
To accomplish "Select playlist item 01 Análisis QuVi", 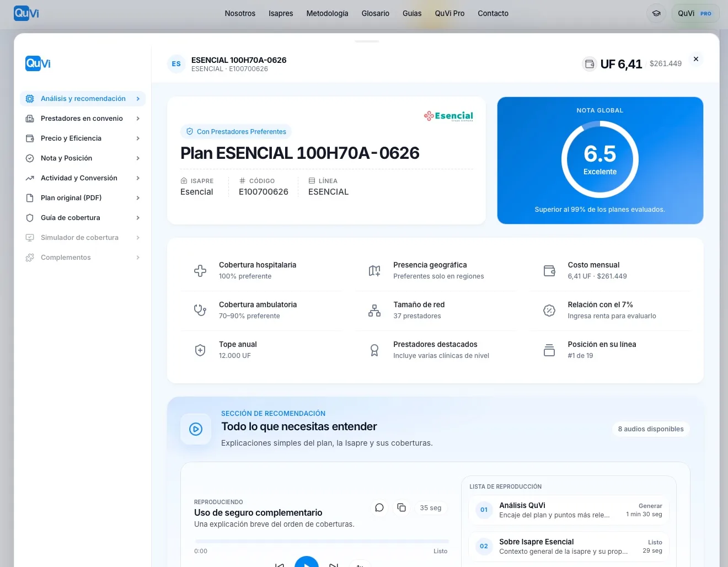I will (x=569, y=510).
